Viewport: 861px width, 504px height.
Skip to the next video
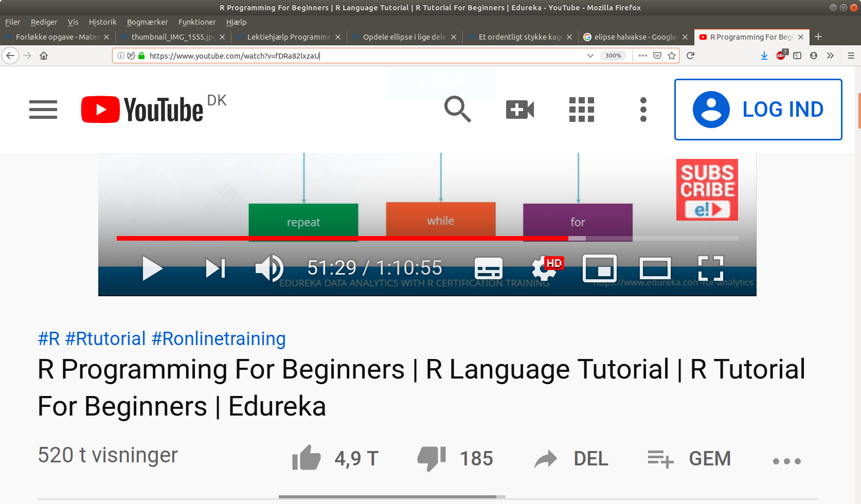click(216, 268)
